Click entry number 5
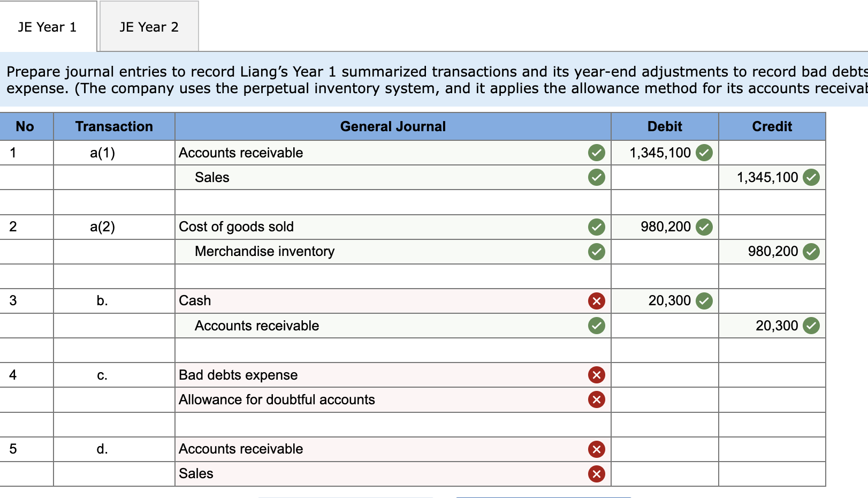The height and width of the screenshot is (498, 868). click(x=13, y=449)
